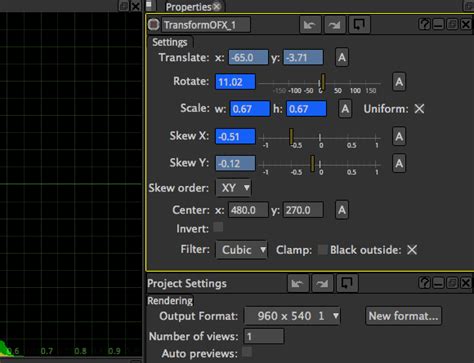
Task: Click the New format... button
Action: tap(403, 316)
